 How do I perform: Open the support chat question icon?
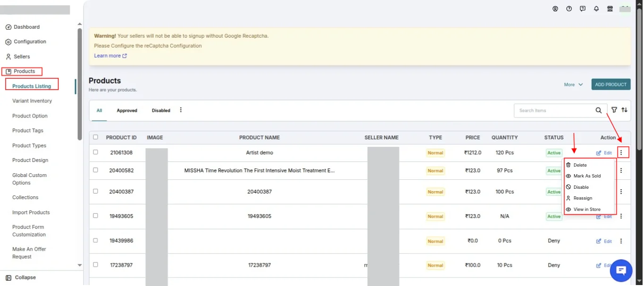point(583,8)
